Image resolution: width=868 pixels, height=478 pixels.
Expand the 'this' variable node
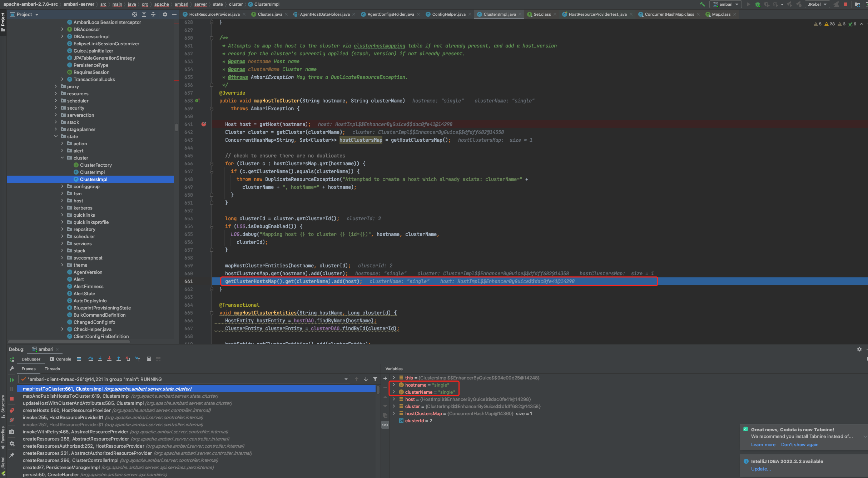[394, 378]
